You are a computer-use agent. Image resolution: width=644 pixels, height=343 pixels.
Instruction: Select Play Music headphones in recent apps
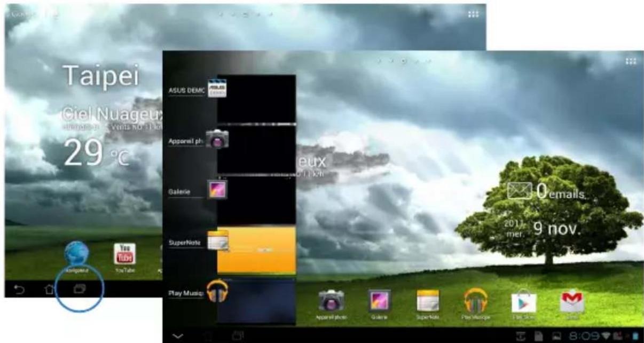(217, 291)
